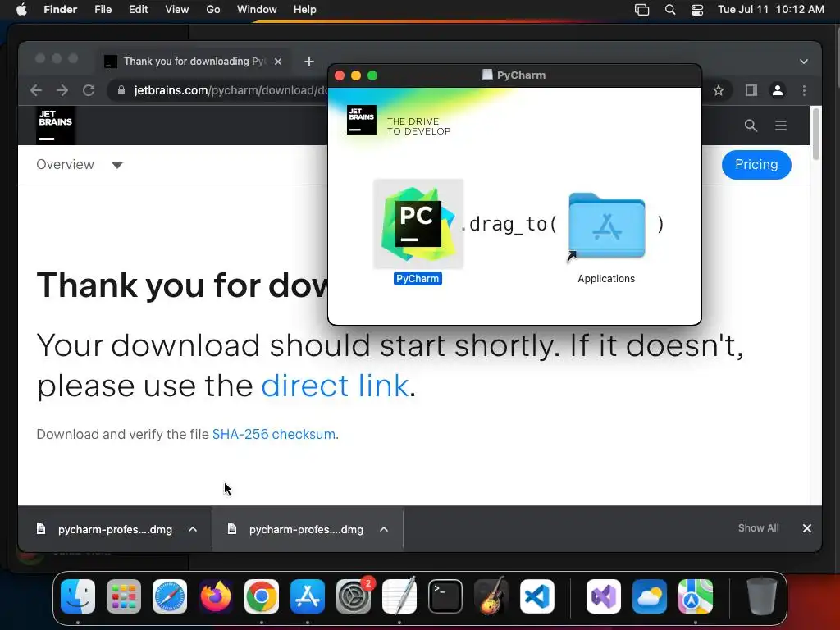This screenshot has height=630, width=840.
Task: Open App Store from the Dock
Action: pos(308,596)
